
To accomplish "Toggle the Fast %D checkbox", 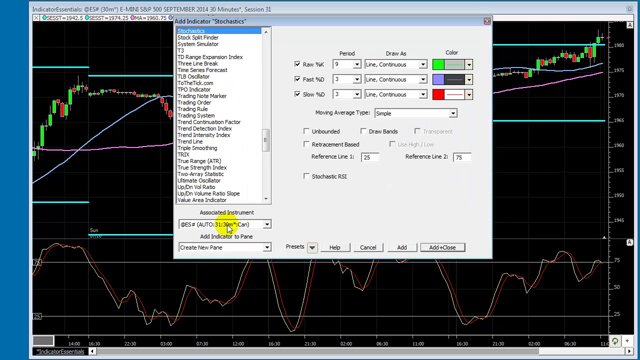I will pyautogui.click(x=297, y=79).
